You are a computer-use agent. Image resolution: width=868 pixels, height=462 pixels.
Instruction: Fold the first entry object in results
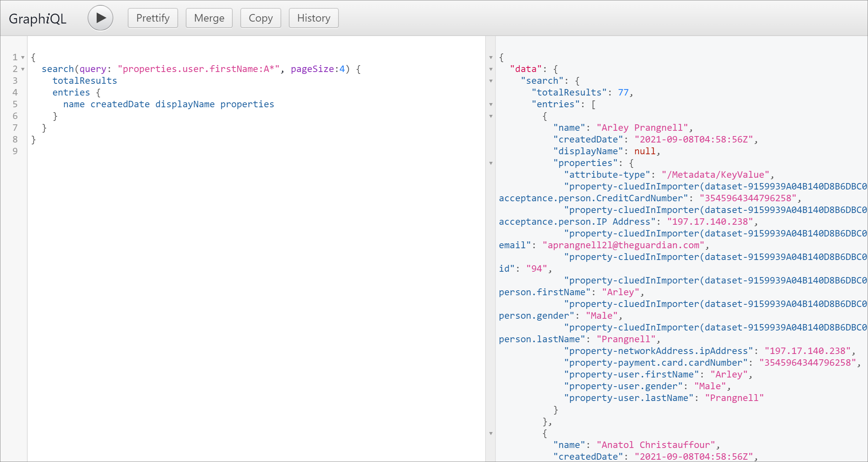tap(491, 116)
